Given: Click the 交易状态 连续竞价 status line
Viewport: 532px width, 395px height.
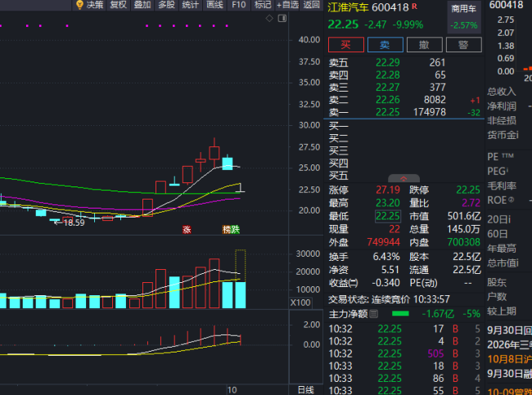Looking at the screenshot, I should point(389,299).
